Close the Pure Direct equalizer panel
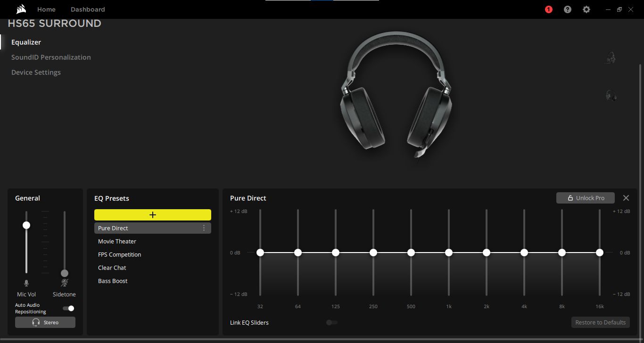Screen dimensions: 644x343 point(626,198)
